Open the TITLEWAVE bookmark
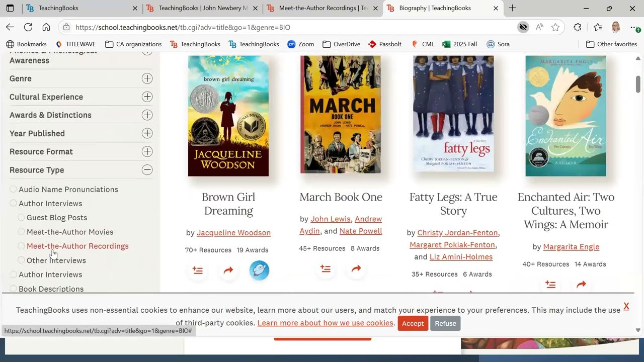The image size is (644, 362). pyautogui.click(x=75, y=44)
